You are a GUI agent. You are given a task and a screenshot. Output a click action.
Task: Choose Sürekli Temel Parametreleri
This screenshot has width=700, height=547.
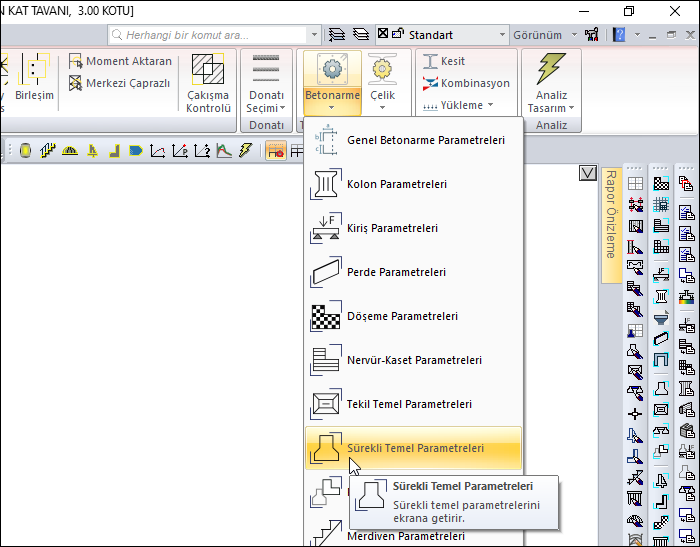coord(415,448)
